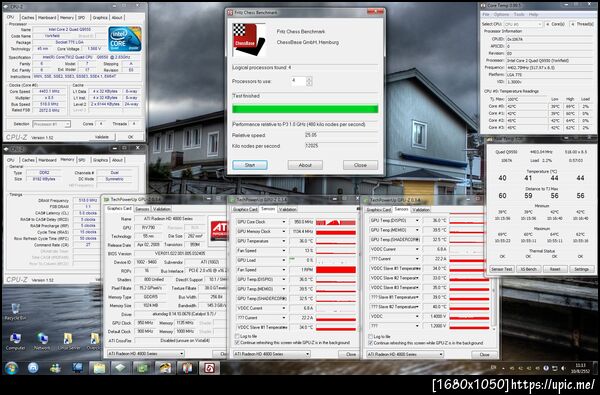Open the Network desktop icon
Screen dimensions: 600x395
coord(42,341)
